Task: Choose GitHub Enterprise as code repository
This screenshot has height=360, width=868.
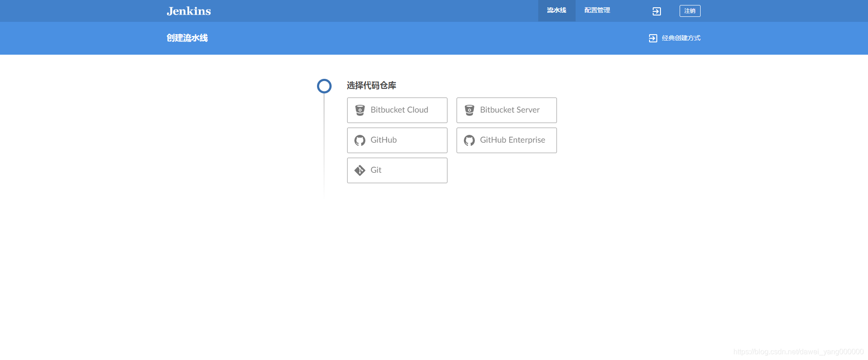Action: tap(507, 140)
